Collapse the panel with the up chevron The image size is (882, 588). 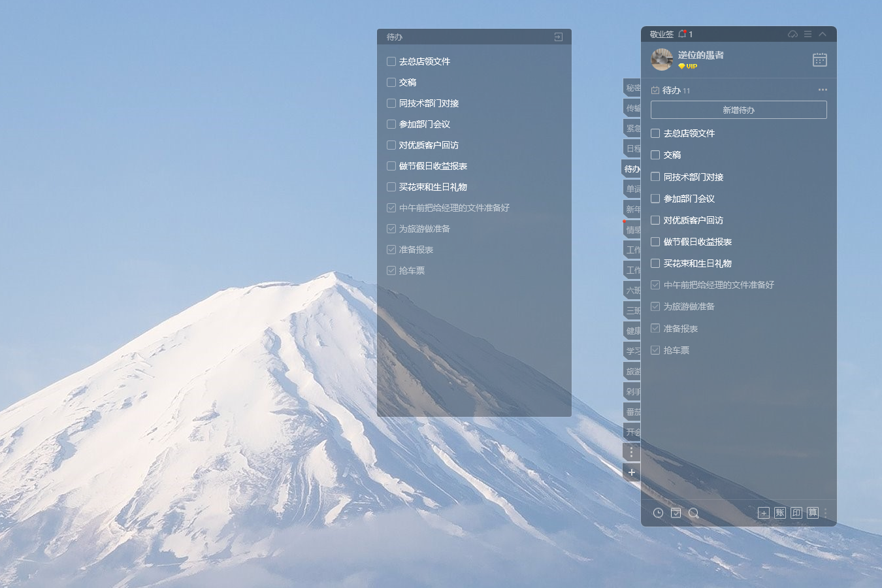823,34
